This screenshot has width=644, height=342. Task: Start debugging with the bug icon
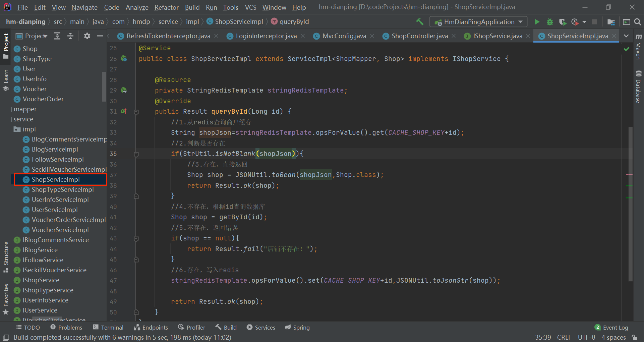pos(550,22)
